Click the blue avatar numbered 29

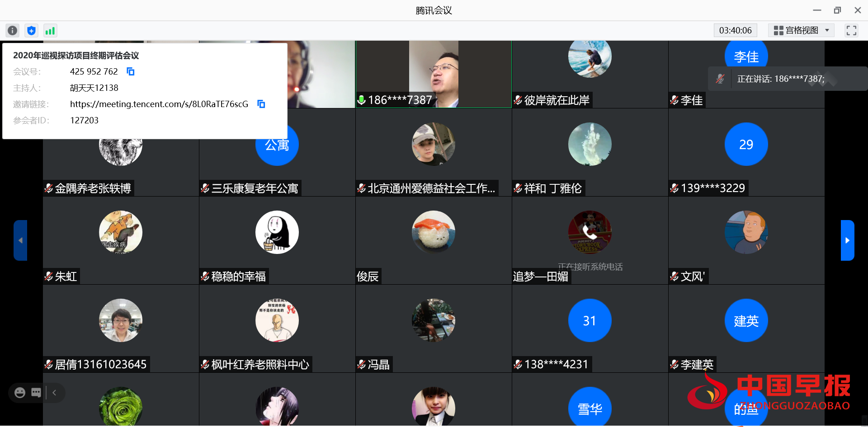[746, 144]
